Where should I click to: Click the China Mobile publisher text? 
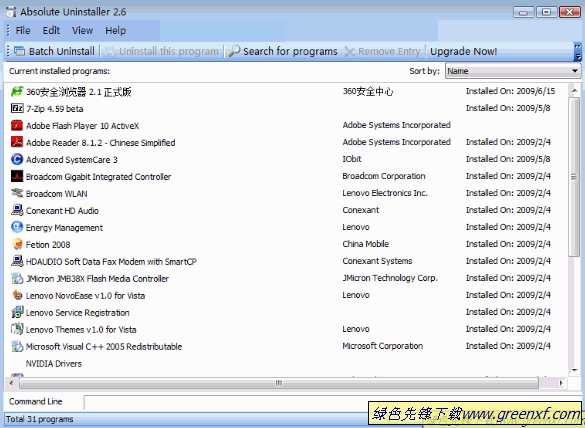(366, 244)
